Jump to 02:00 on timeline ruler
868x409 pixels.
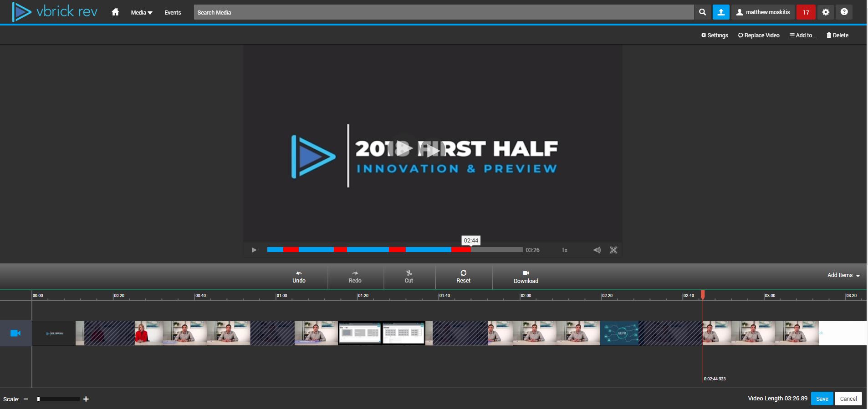tap(526, 296)
